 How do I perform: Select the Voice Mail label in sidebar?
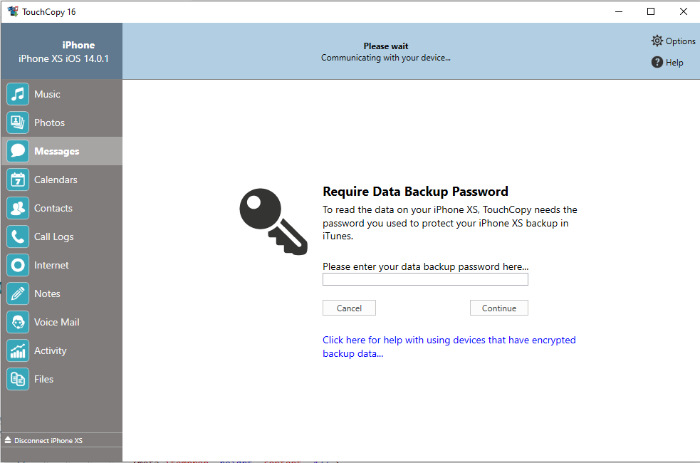(x=57, y=322)
